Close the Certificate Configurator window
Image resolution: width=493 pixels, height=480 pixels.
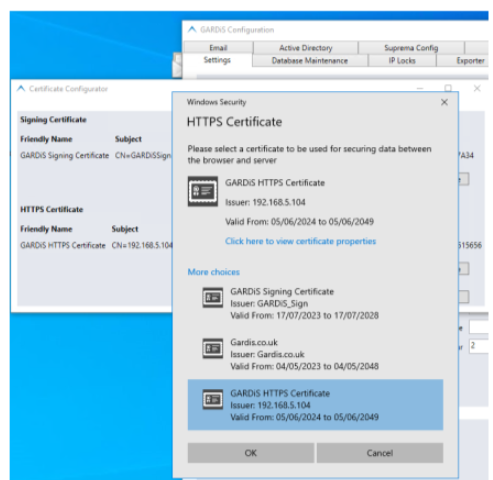(477, 88)
